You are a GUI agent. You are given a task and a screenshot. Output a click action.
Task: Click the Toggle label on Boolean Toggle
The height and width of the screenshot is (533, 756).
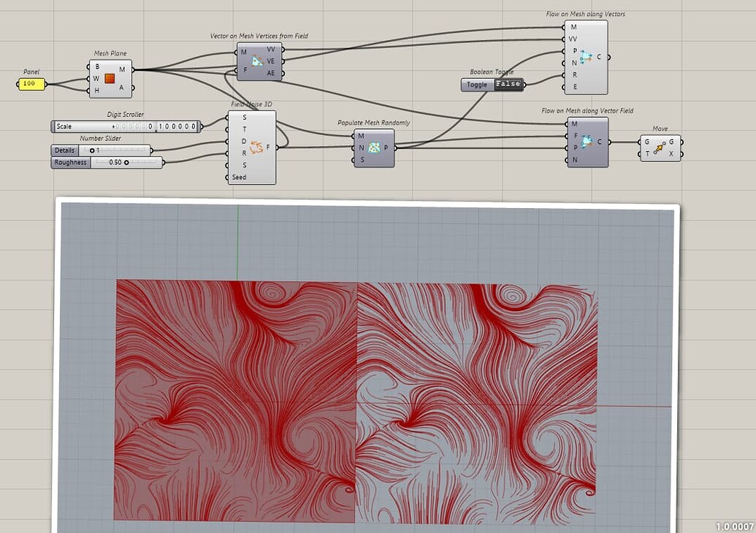476,85
